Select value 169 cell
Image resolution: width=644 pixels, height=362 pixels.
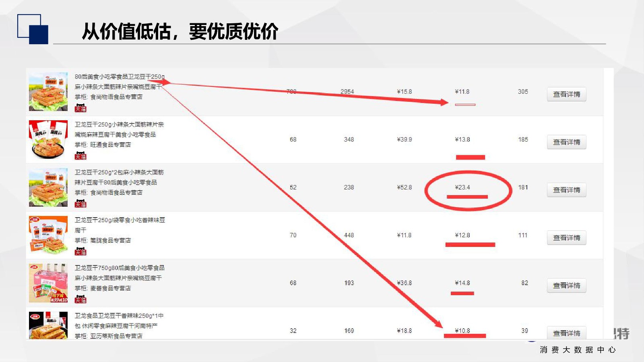(x=349, y=331)
